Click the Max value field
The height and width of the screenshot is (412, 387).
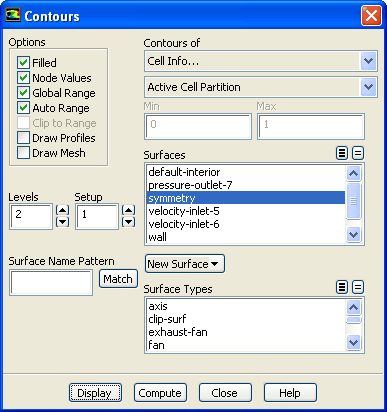311,126
